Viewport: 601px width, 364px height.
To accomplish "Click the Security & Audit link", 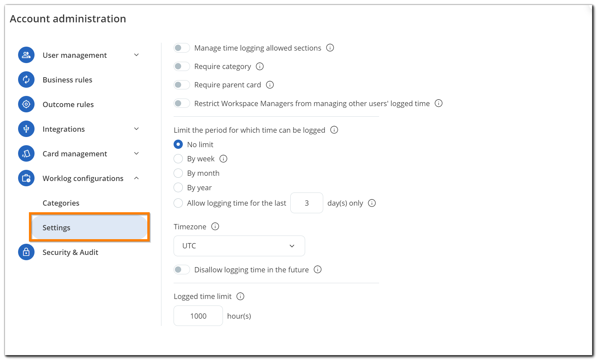I will click(70, 252).
